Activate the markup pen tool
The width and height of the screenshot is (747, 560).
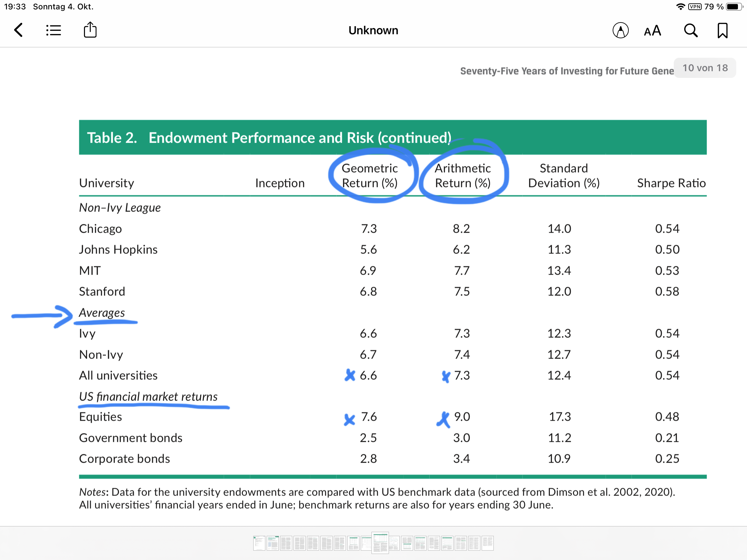[620, 31]
